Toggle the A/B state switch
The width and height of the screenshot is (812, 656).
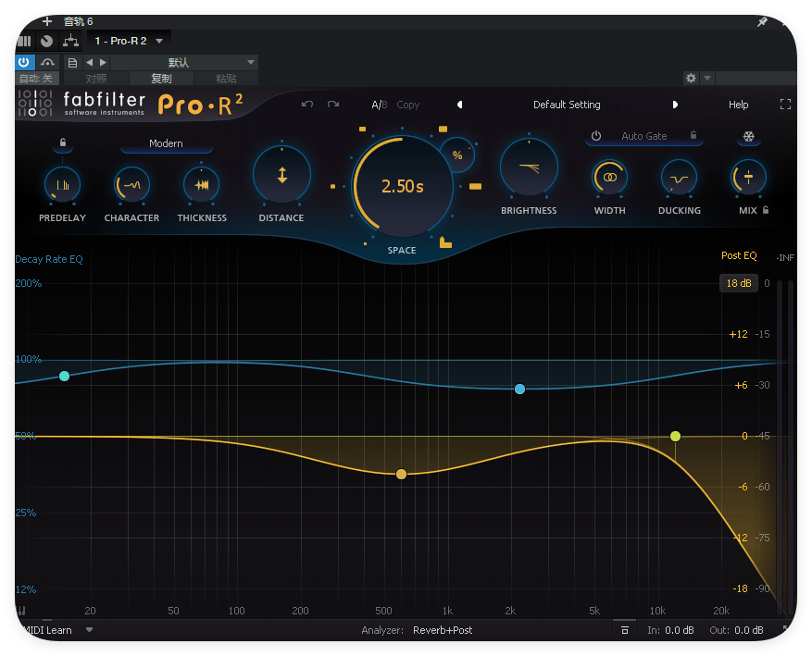click(x=379, y=105)
